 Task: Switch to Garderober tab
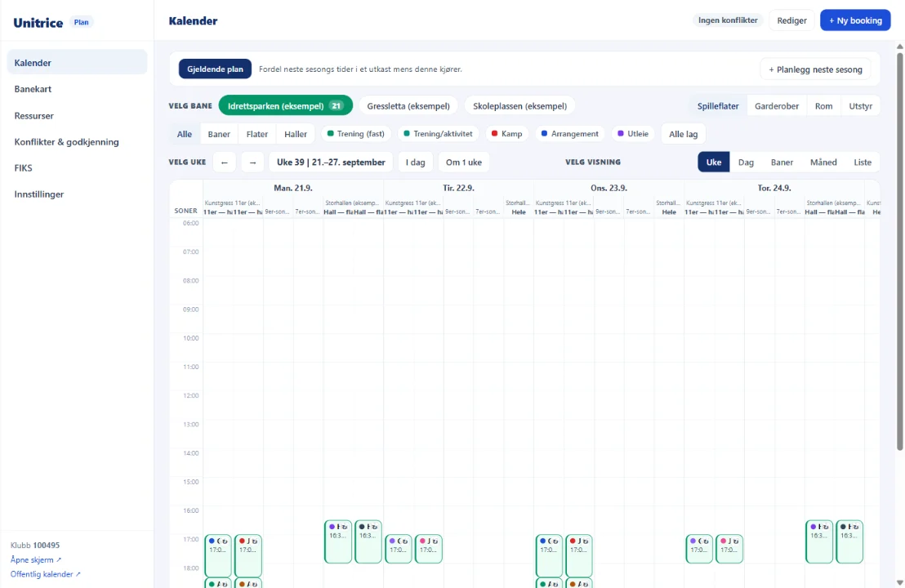[x=776, y=106]
